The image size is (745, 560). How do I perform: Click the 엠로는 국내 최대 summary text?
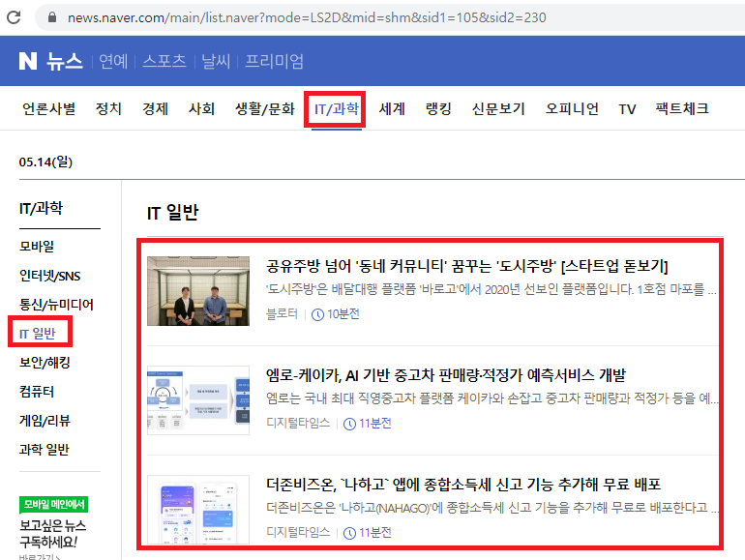pyautogui.click(x=492, y=398)
